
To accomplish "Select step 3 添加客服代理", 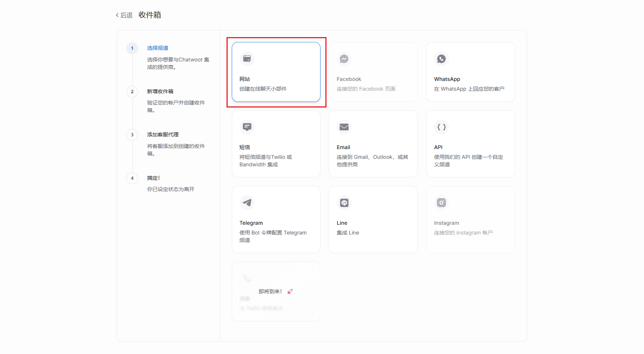I will pyautogui.click(x=163, y=134).
